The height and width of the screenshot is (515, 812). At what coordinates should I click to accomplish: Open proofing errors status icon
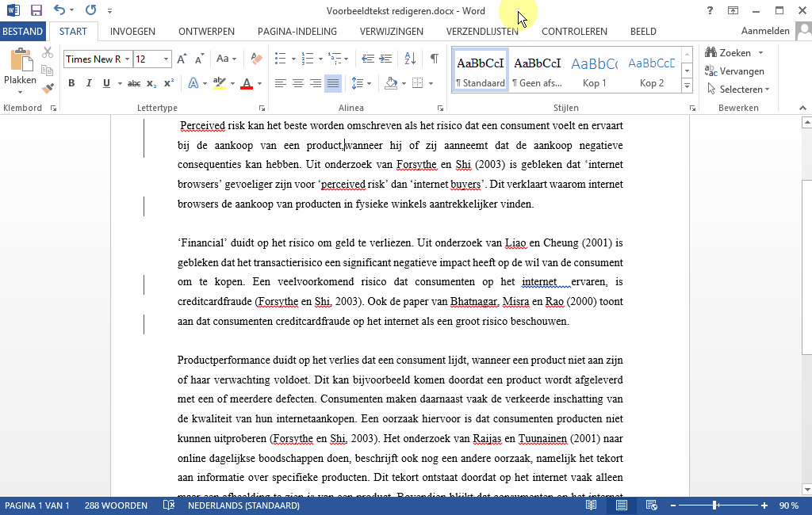click(x=168, y=505)
